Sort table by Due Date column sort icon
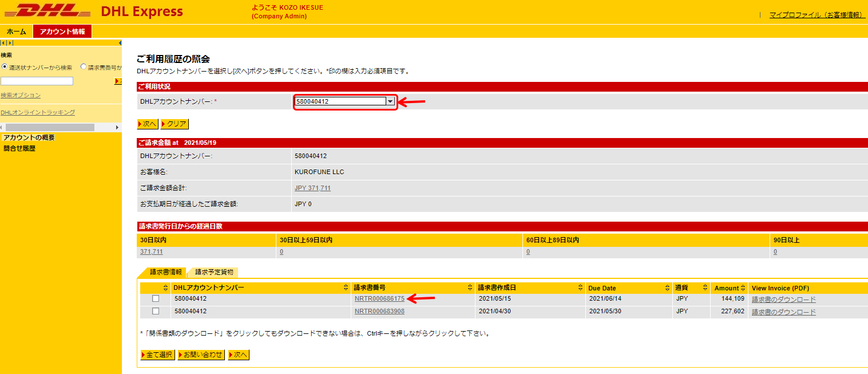 click(x=667, y=288)
